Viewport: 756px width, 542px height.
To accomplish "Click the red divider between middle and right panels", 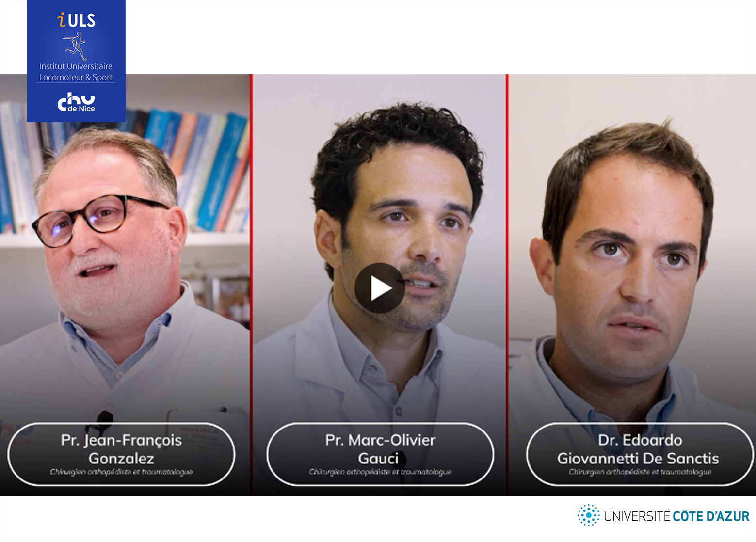I will (x=507, y=285).
